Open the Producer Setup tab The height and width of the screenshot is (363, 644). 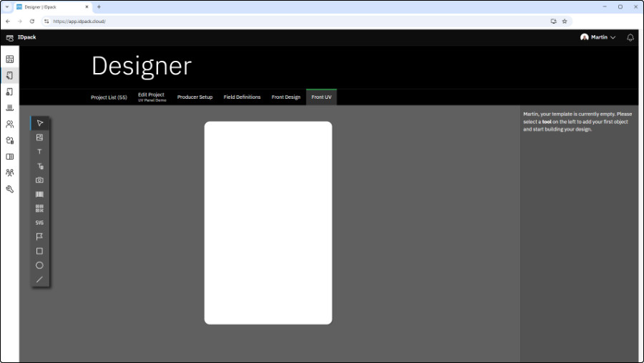pyautogui.click(x=195, y=97)
